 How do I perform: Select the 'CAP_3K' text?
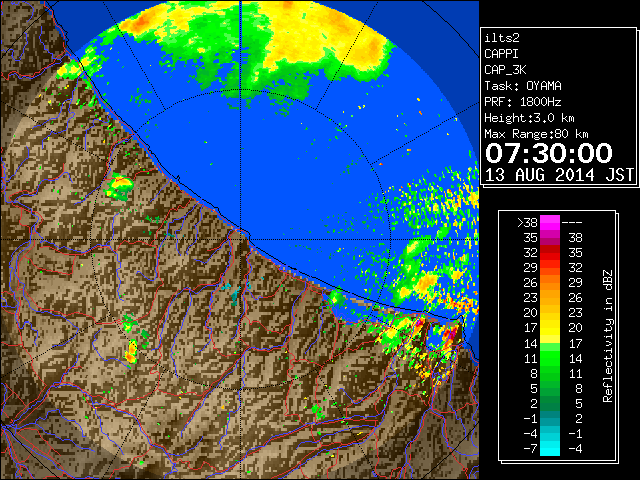pos(505,70)
